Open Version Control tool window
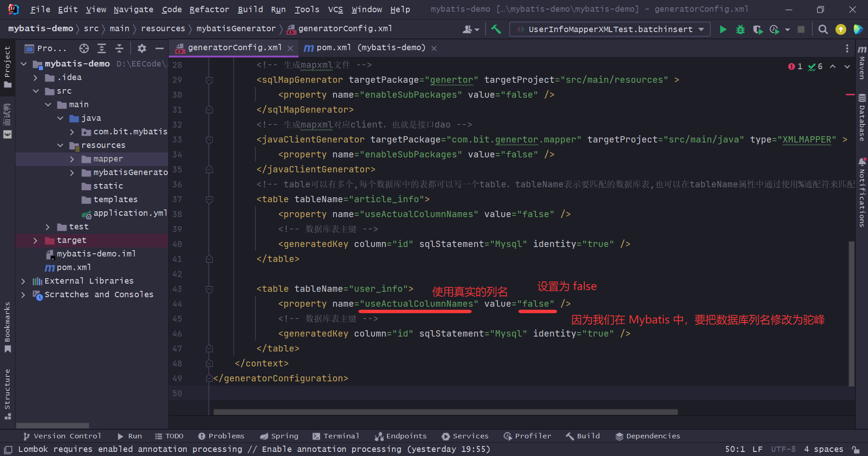 point(62,436)
